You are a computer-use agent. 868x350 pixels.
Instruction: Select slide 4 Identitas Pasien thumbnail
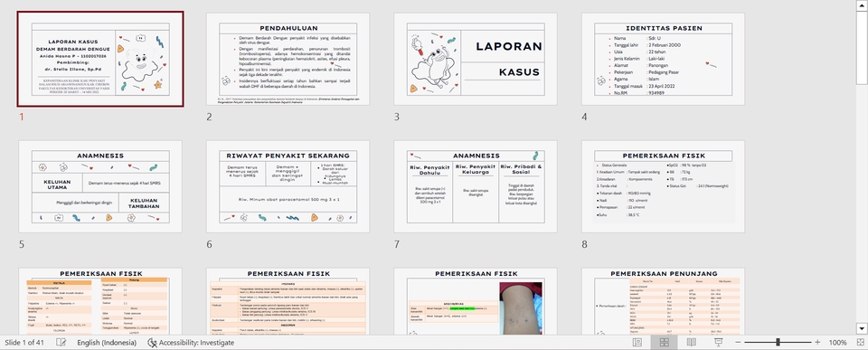coord(663,59)
